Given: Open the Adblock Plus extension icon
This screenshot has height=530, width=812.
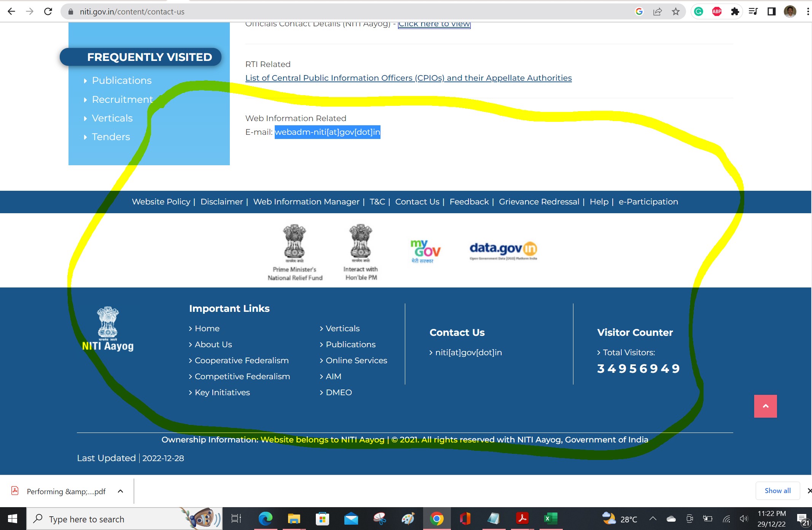Looking at the screenshot, I should pyautogui.click(x=717, y=11).
